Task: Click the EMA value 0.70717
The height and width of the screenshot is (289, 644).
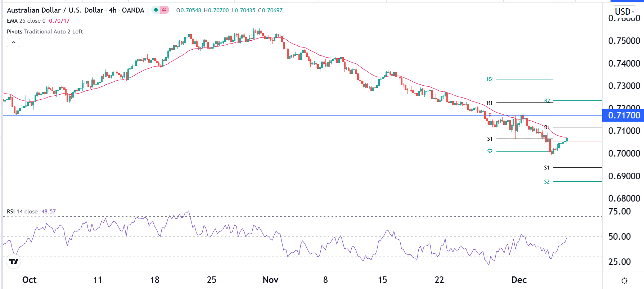Action: click(59, 21)
